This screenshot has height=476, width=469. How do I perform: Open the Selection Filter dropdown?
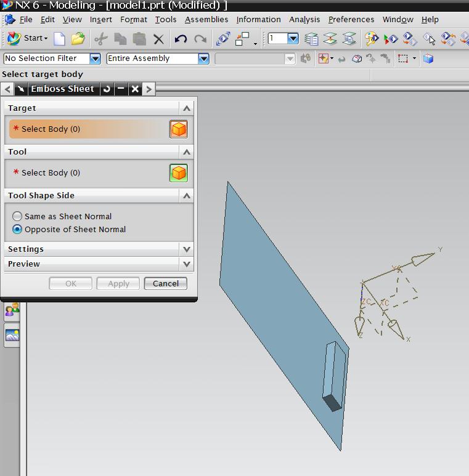point(95,58)
